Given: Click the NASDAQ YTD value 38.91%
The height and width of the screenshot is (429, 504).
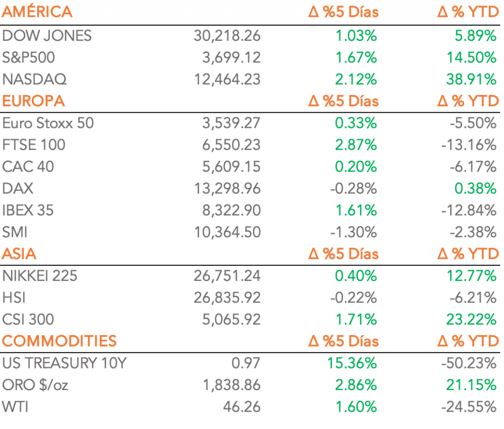Looking at the screenshot, I should tap(472, 80).
